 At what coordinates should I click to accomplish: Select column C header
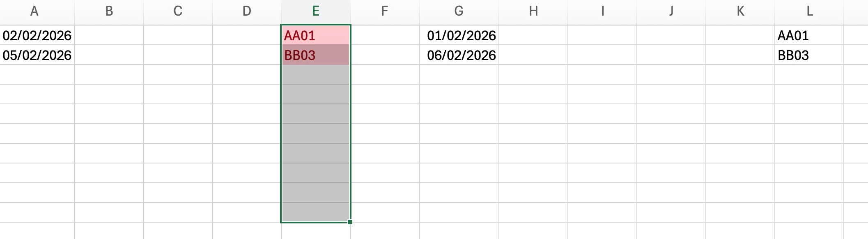tap(178, 12)
